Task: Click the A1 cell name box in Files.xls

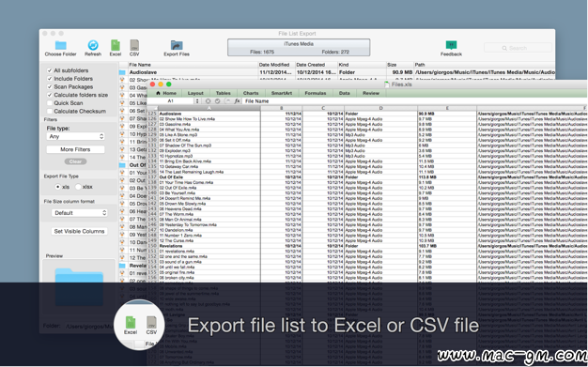Action: tap(171, 101)
